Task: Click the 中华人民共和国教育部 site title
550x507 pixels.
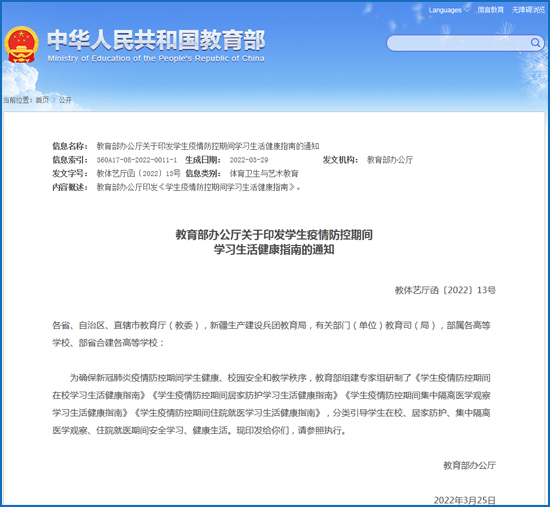Action: coord(156,40)
